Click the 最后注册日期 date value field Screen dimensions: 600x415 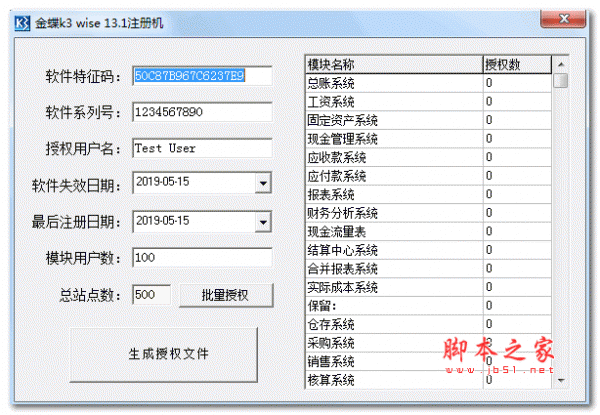coord(194,221)
